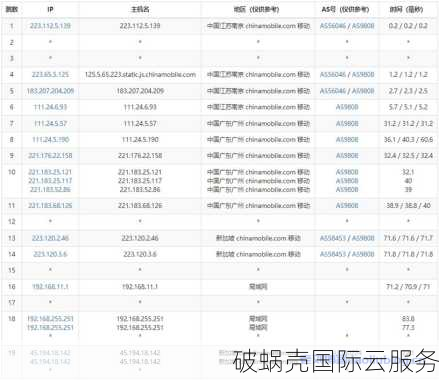Click the IP column header

[50, 9]
